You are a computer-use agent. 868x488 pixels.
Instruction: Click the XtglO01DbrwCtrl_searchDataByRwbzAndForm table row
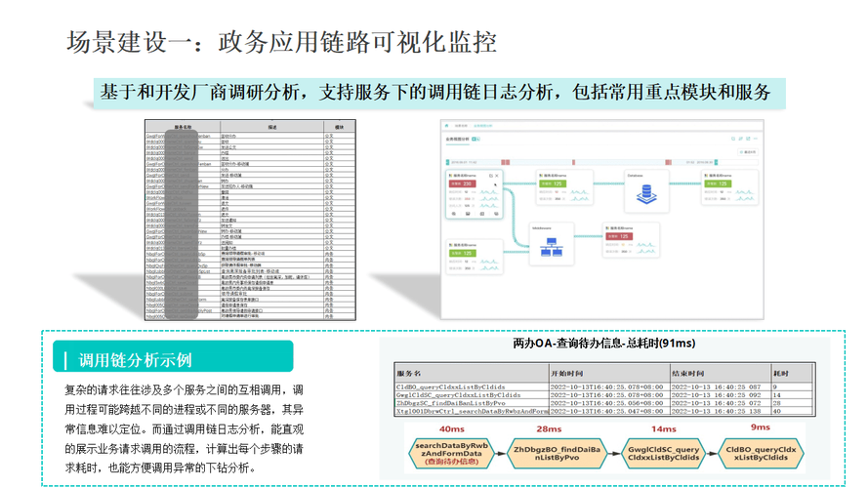(604, 411)
